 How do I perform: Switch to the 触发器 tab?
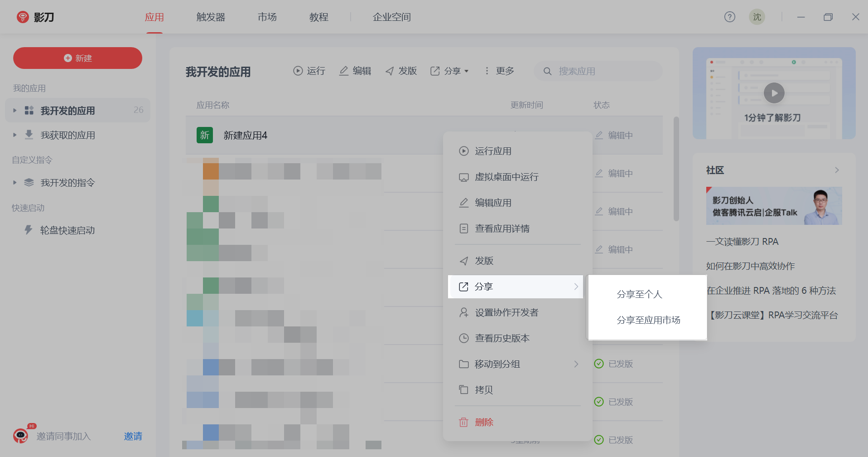coord(211,17)
